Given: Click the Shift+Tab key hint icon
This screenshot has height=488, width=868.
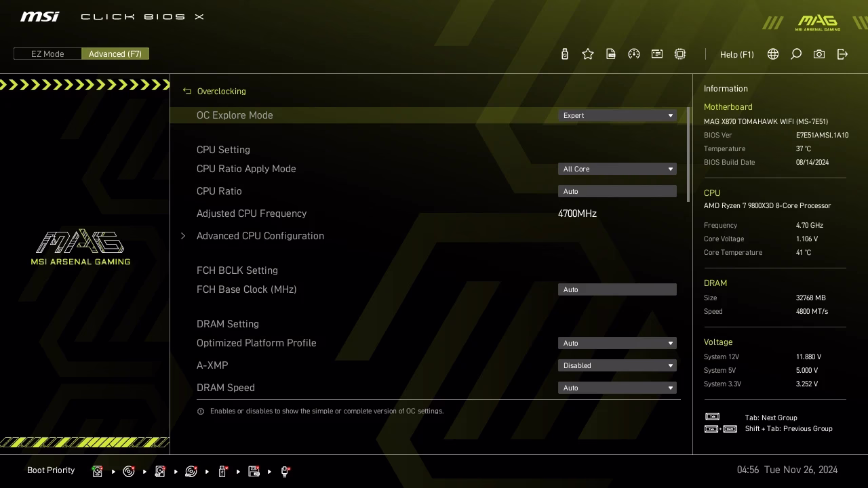Looking at the screenshot, I should pyautogui.click(x=721, y=428).
